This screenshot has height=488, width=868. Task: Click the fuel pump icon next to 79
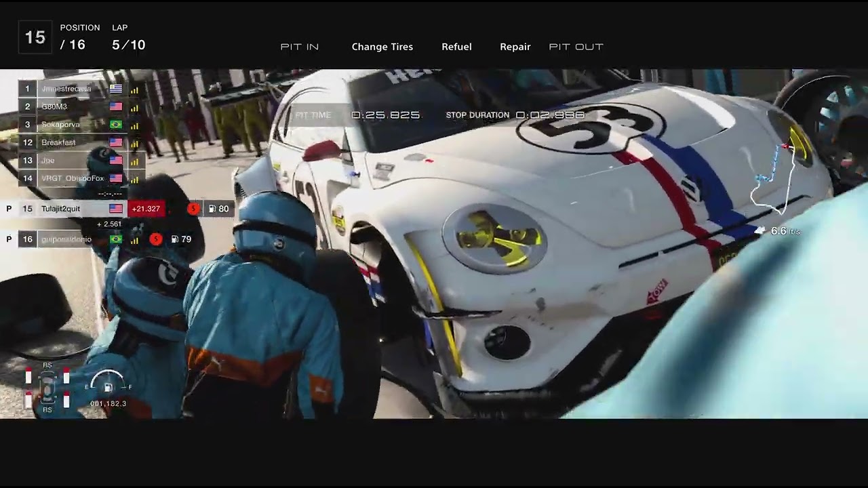pyautogui.click(x=175, y=239)
